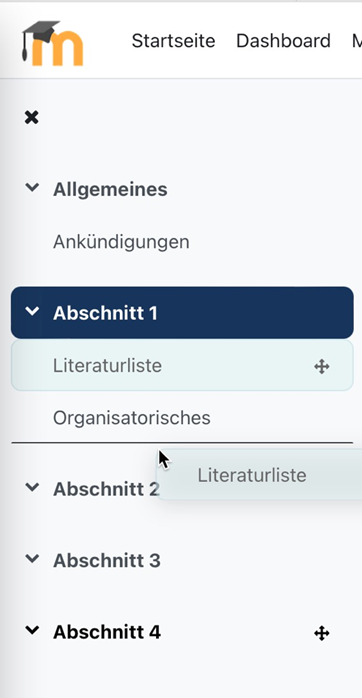Click the Moodle logo icon
The image size is (362, 698).
coord(52,43)
